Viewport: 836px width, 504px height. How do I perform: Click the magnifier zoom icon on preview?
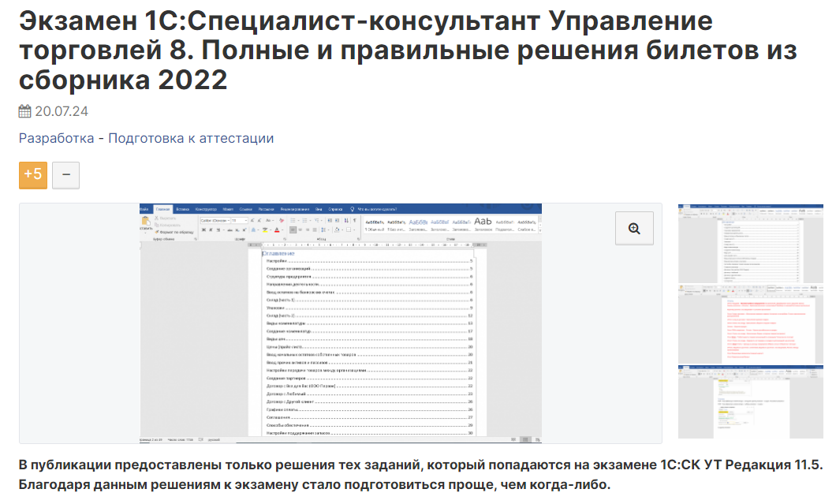pos(633,229)
